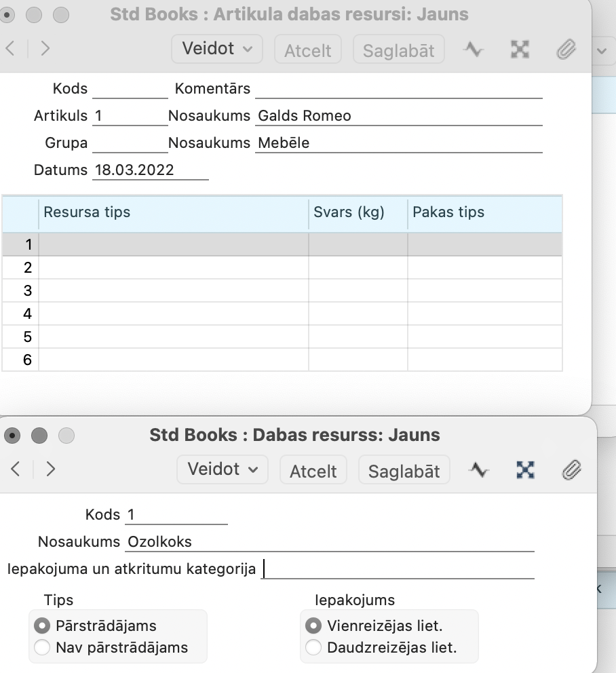The image size is (616, 673).
Task: Choose the Pārstrādājams type option
Action: pos(43,626)
